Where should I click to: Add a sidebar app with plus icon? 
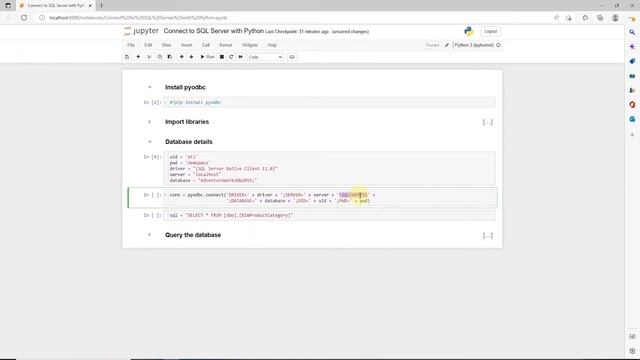click(632, 135)
